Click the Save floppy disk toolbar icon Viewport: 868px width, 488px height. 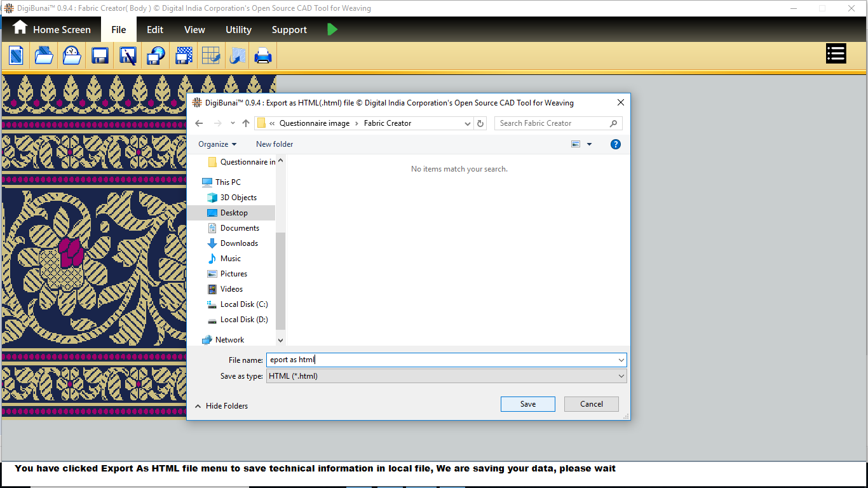tap(100, 56)
